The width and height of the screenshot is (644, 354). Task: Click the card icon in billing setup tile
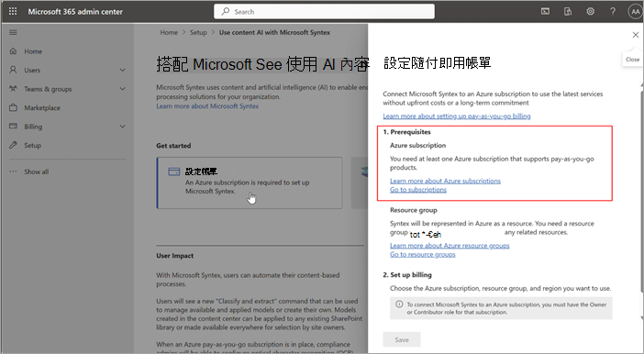pyautogui.click(x=174, y=171)
